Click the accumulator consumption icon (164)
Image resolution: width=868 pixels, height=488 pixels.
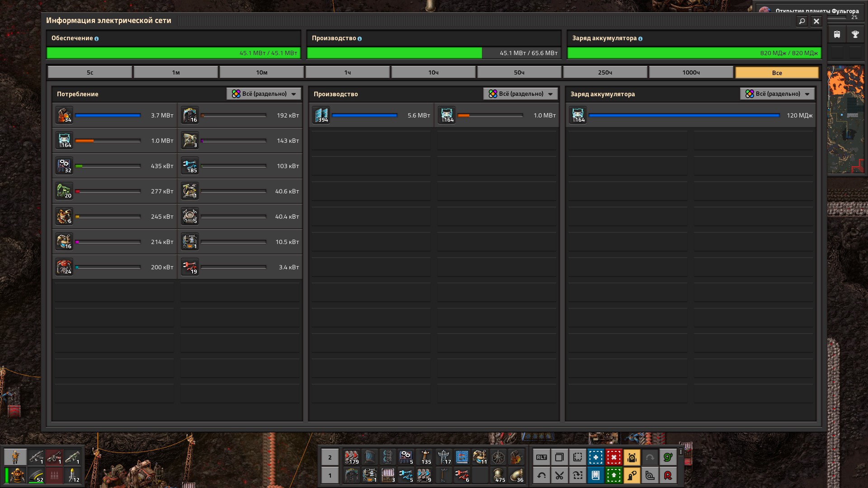64,141
